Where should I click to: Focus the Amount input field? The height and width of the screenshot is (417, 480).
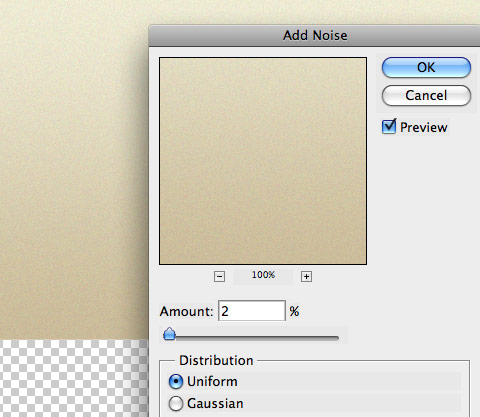click(x=252, y=311)
